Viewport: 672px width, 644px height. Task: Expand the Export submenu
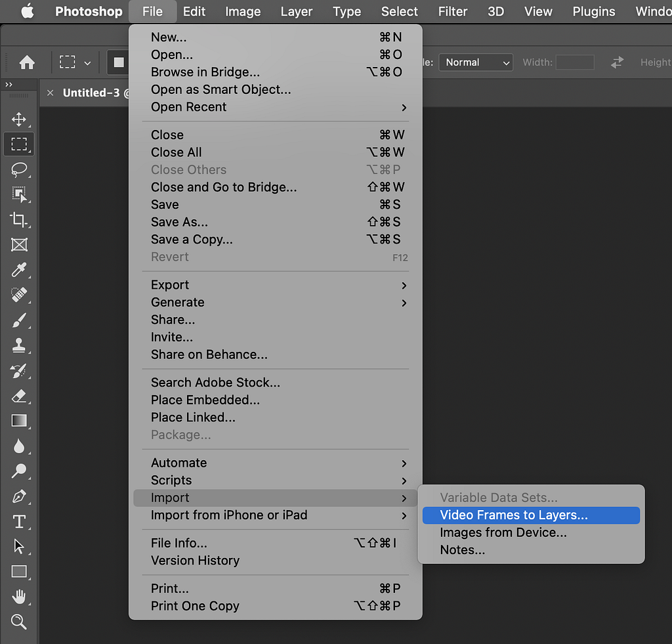[275, 285]
